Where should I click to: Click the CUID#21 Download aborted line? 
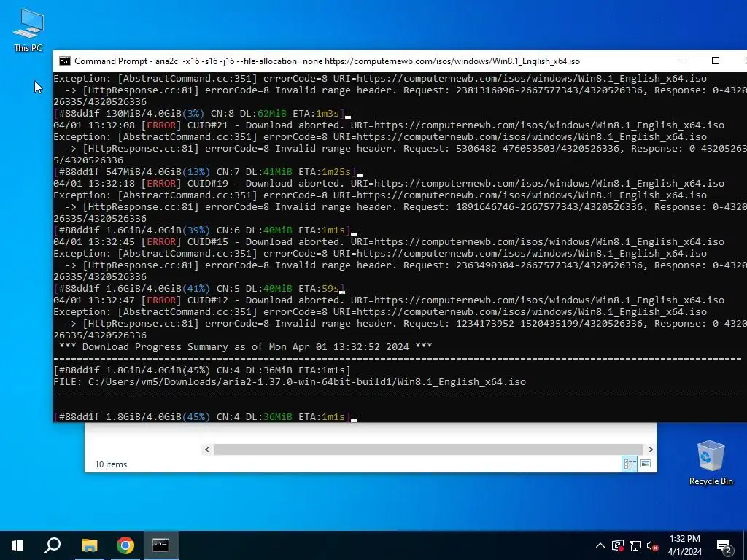(x=389, y=125)
